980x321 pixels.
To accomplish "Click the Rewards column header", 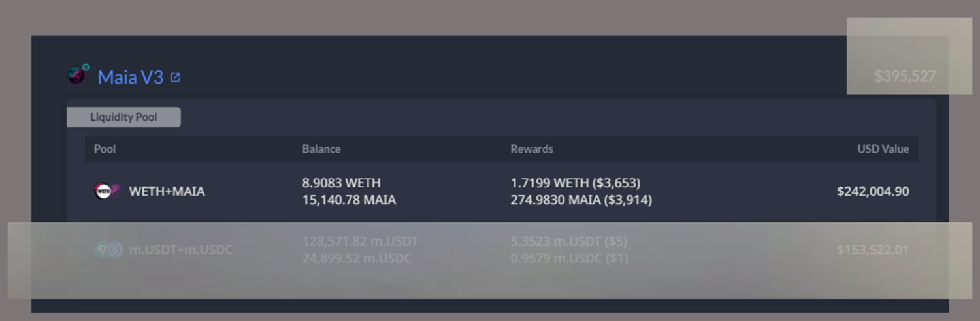I will pyautogui.click(x=531, y=149).
